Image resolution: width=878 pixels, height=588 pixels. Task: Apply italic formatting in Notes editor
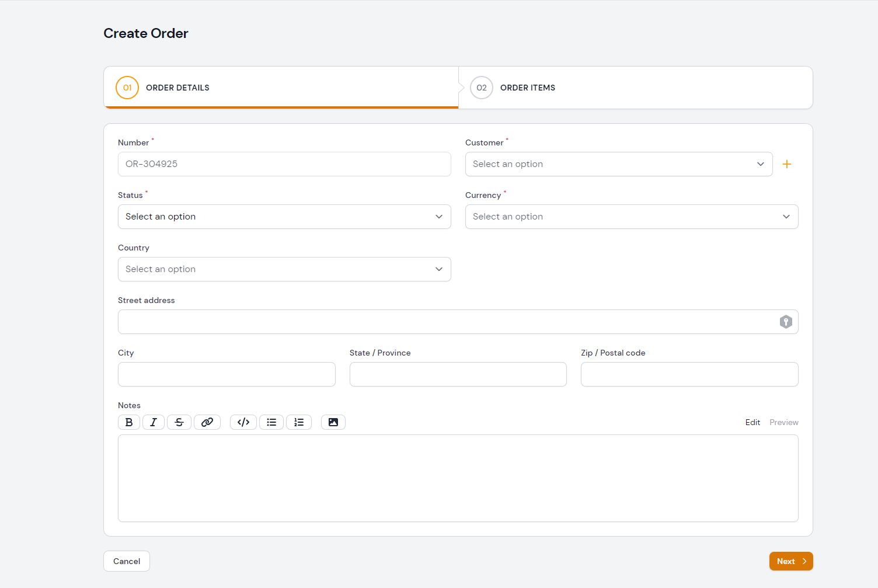pos(154,422)
